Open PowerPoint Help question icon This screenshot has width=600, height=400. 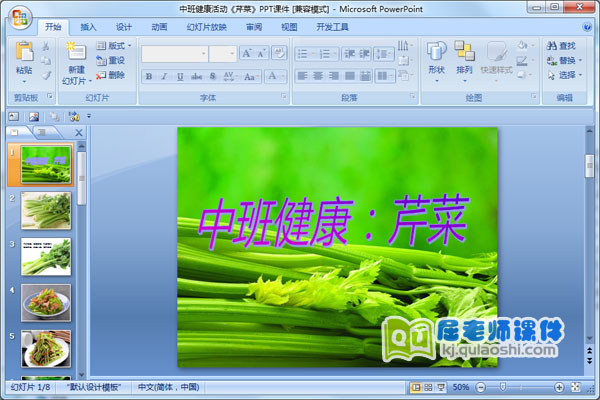[587, 27]
